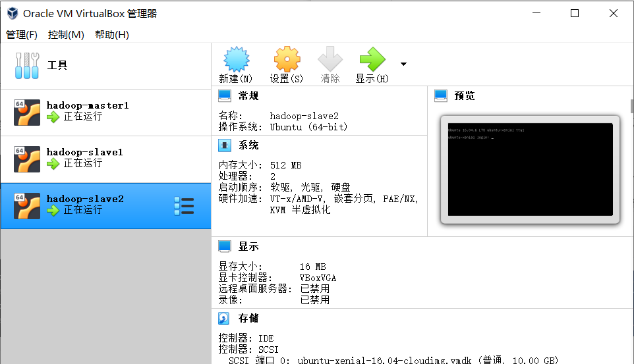Select the hadoop-slave2 virtual machine
The image size is (634, 364).
click(x=105, y=206)
